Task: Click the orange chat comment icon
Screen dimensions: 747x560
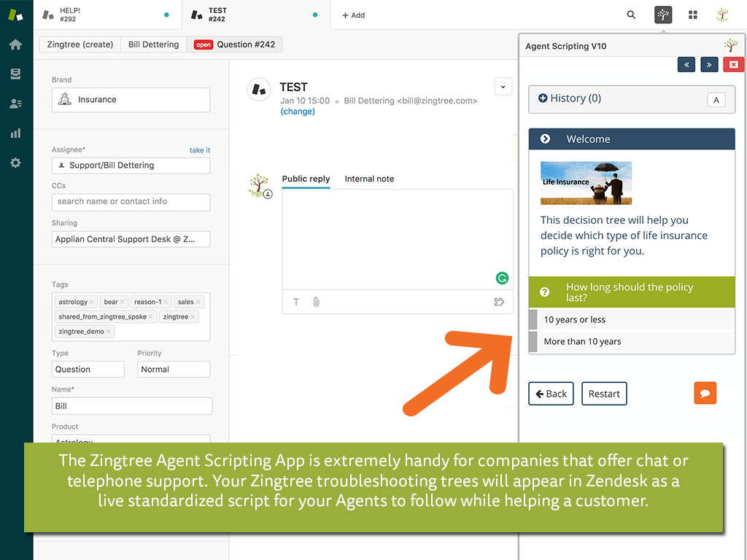Action: click(x=705, y=393)
